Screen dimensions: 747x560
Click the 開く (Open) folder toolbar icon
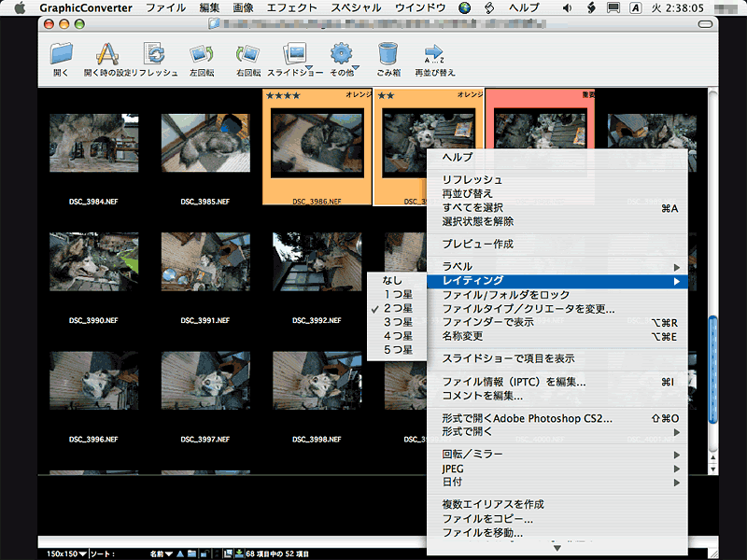coord(61,56)
